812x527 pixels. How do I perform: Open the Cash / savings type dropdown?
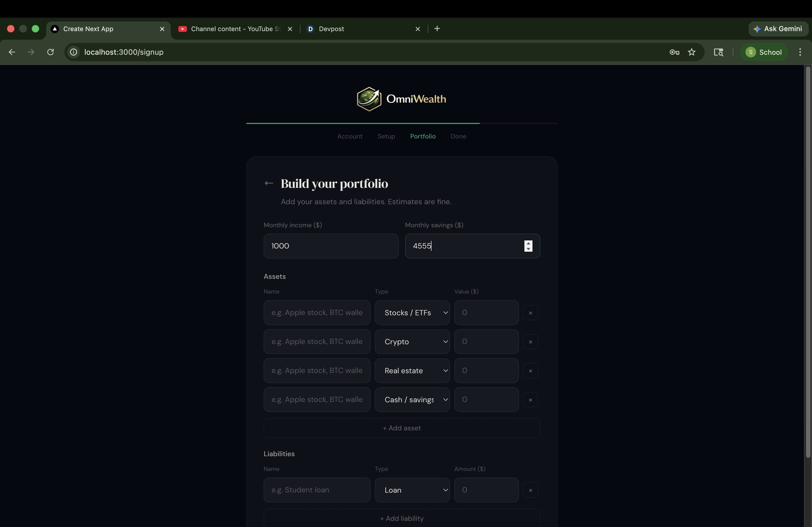click(412, 400)
